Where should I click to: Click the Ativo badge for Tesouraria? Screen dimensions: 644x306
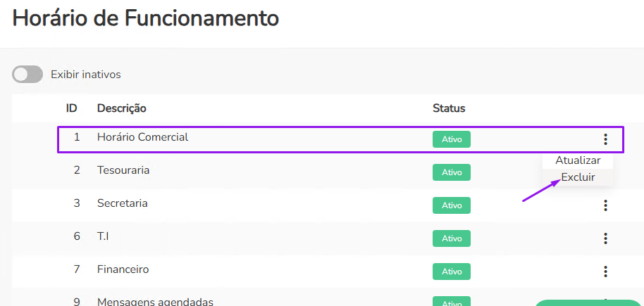coord(451,172)
